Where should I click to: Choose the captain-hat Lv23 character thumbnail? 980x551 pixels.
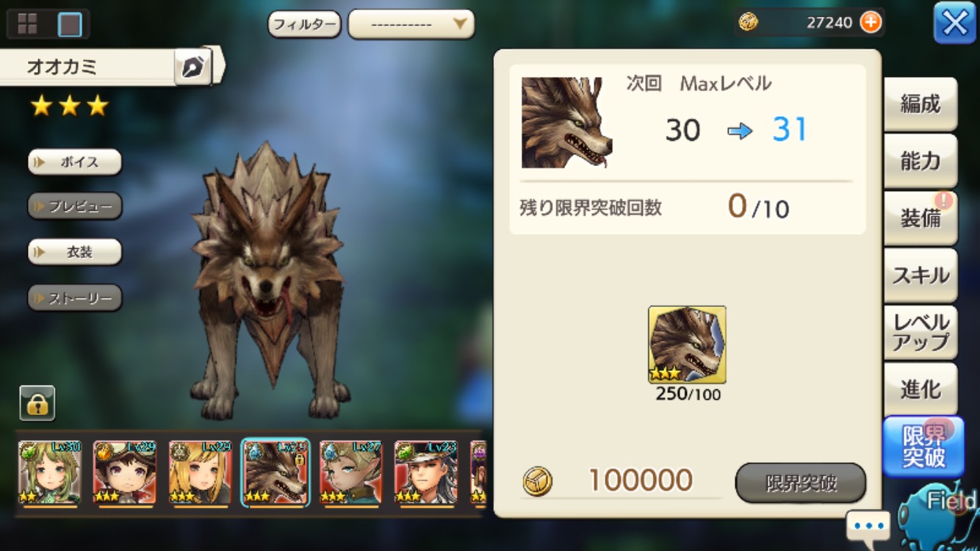[x=425, y=473]
